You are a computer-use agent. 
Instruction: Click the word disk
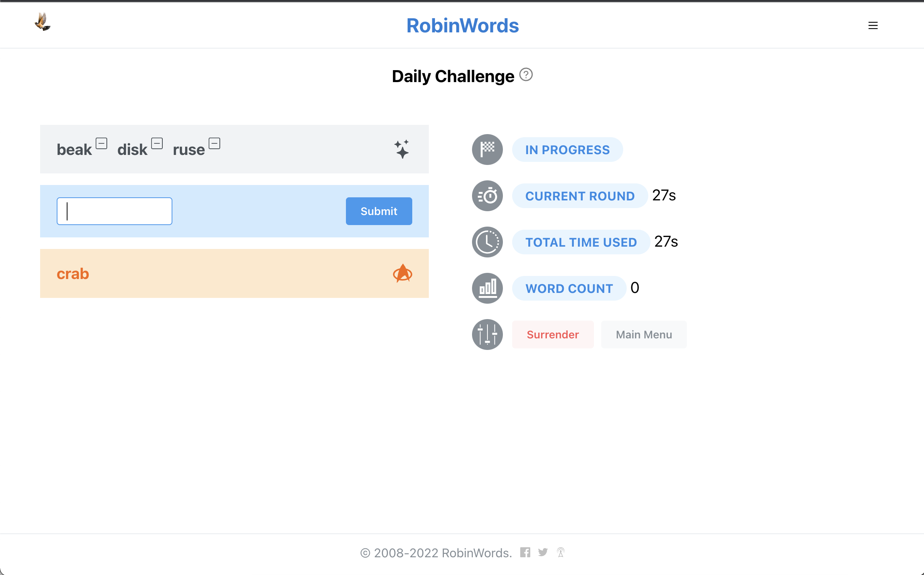(x=132, y=150)
